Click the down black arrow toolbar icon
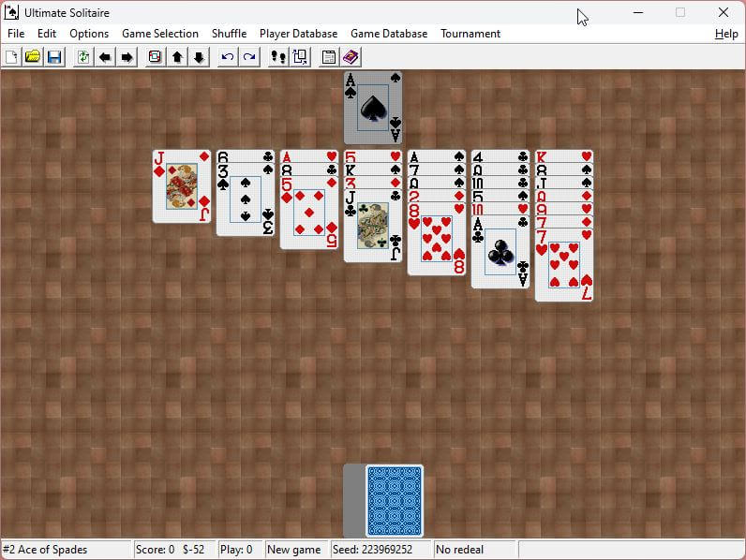The image size is (746, 560). click(199, 57)
